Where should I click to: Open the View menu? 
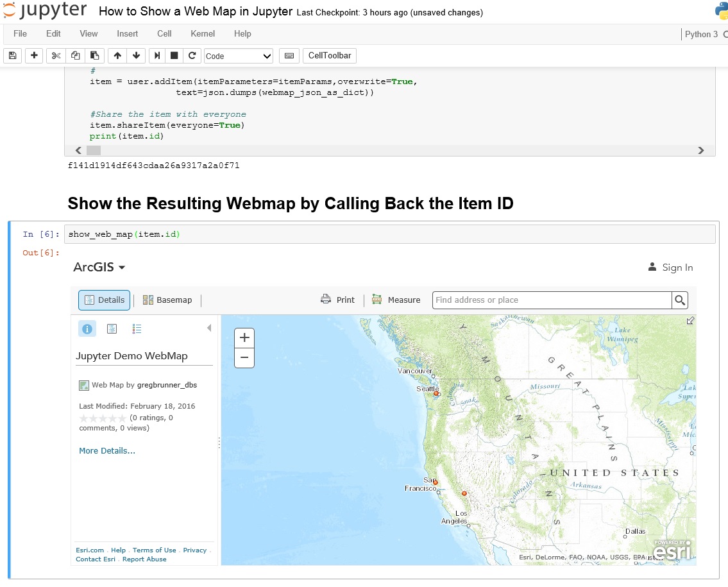[89, 33]
